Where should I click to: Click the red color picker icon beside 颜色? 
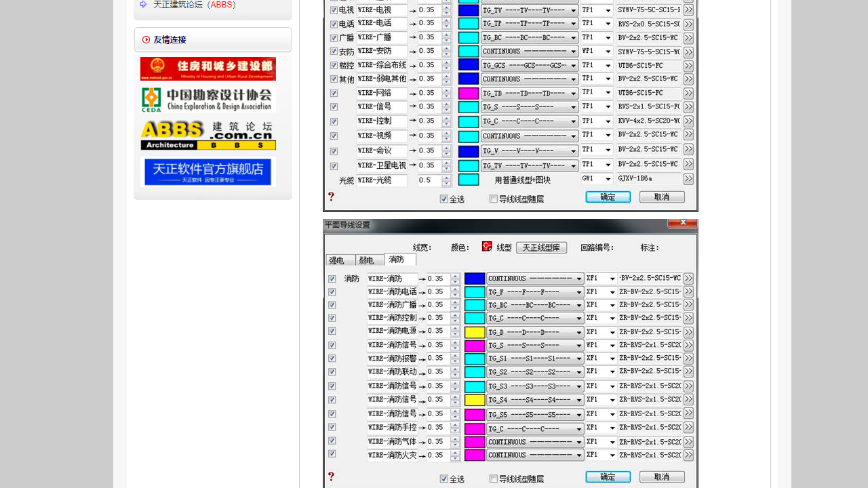(x=487, y=247)
